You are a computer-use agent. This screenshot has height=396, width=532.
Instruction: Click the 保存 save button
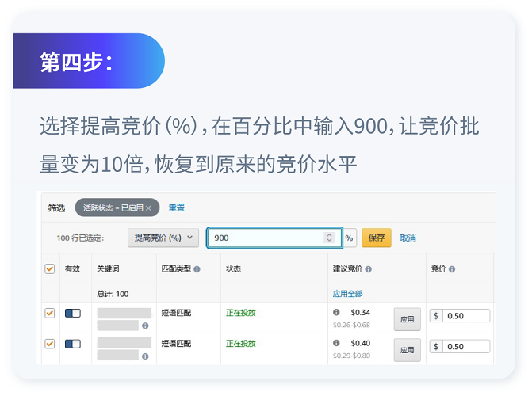pyautogui.click(x=377, y=238)
